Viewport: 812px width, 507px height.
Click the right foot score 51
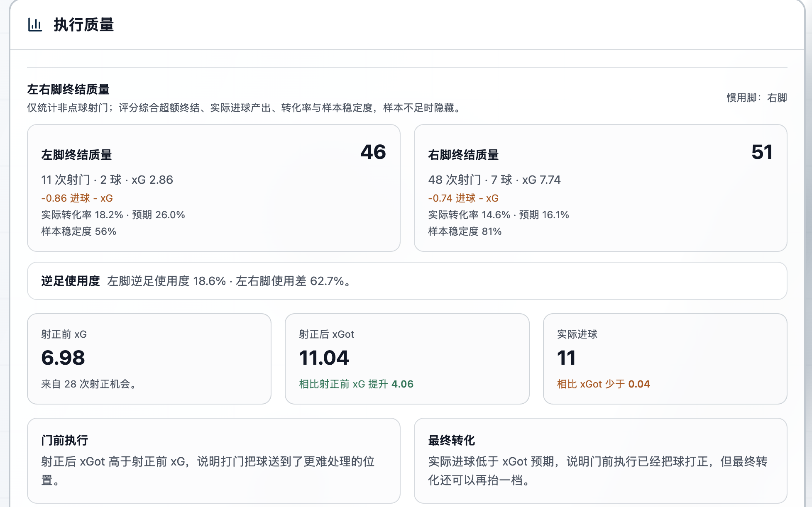click(x=762, y=152)
